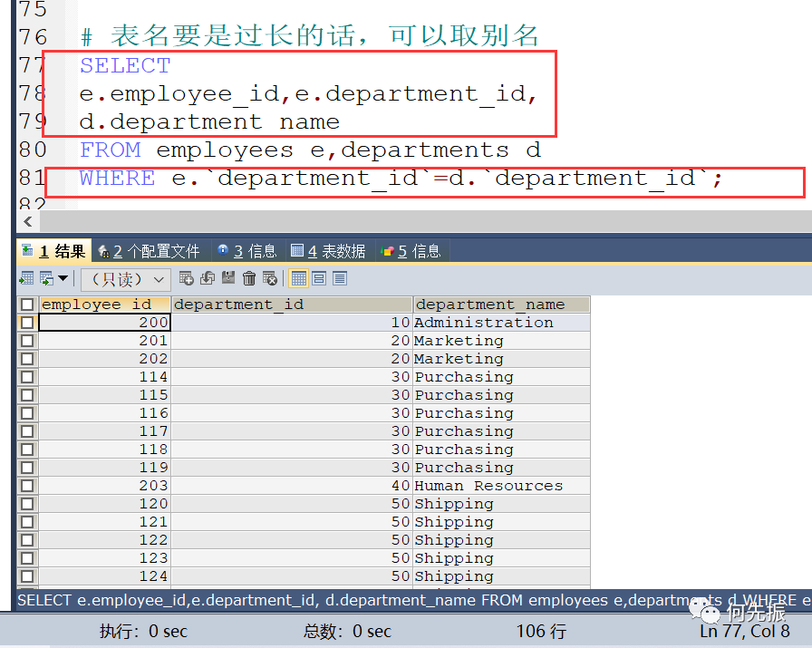Click the export result set icon
The image size is (812, 648).
(x=26, y=278)
